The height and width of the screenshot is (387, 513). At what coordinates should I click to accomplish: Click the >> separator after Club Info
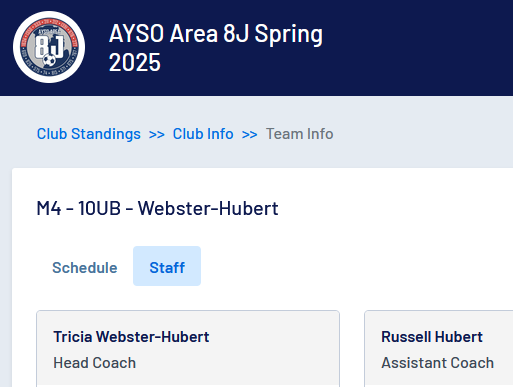point(250,135)
